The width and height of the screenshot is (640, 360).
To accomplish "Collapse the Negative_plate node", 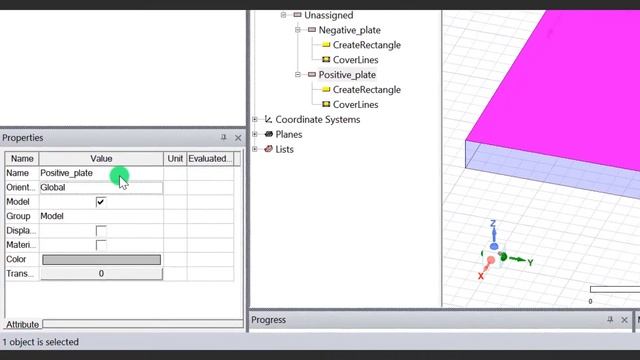I will tap(298, 30).
